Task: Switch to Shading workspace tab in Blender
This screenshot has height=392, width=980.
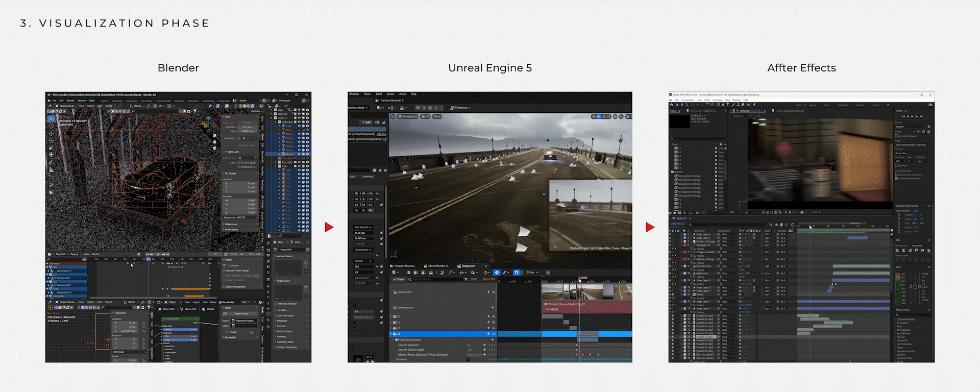Action: pyautogui.click(x=179, y=101)
